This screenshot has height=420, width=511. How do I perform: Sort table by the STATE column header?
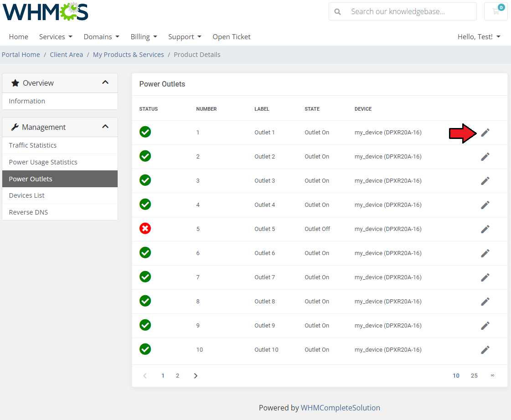click(x=312, y=109)
